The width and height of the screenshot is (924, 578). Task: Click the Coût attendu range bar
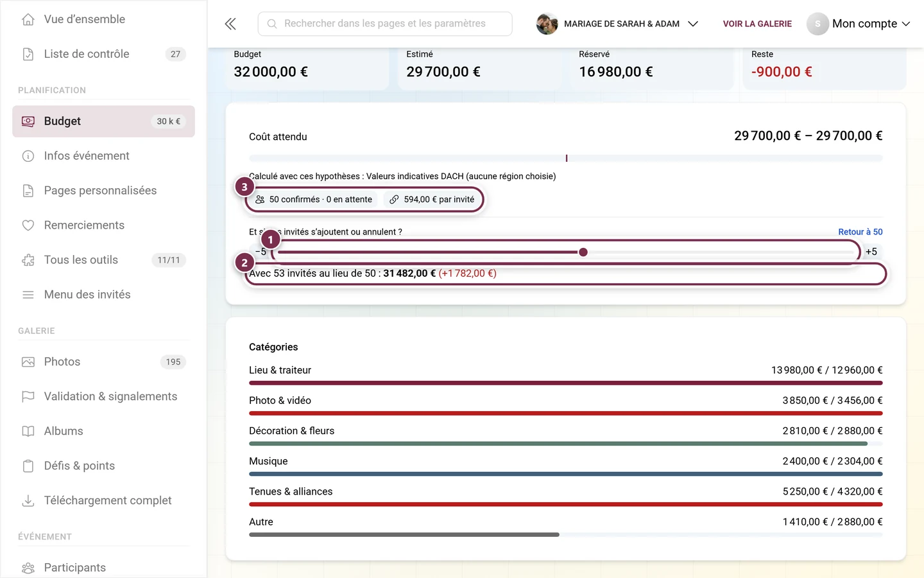(566, 158)
